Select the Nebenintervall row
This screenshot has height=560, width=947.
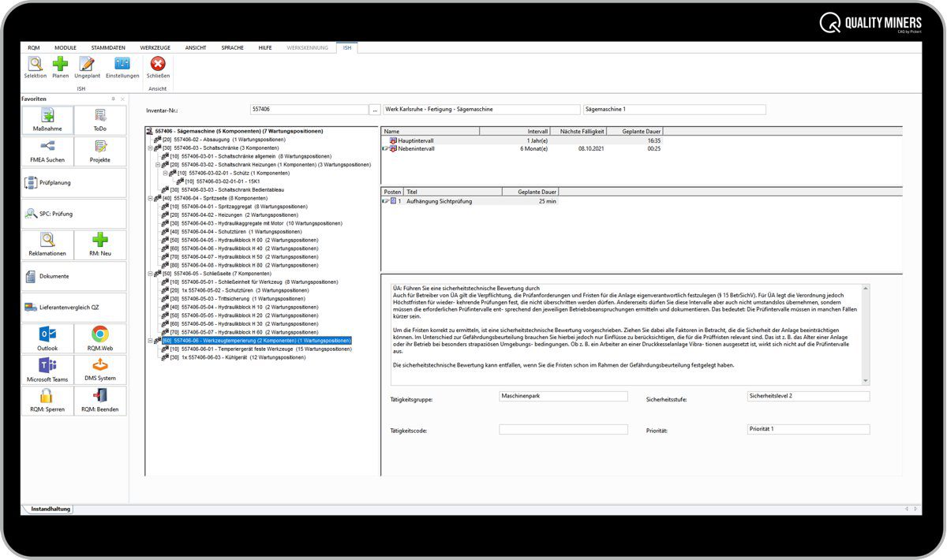pos(416,148)
